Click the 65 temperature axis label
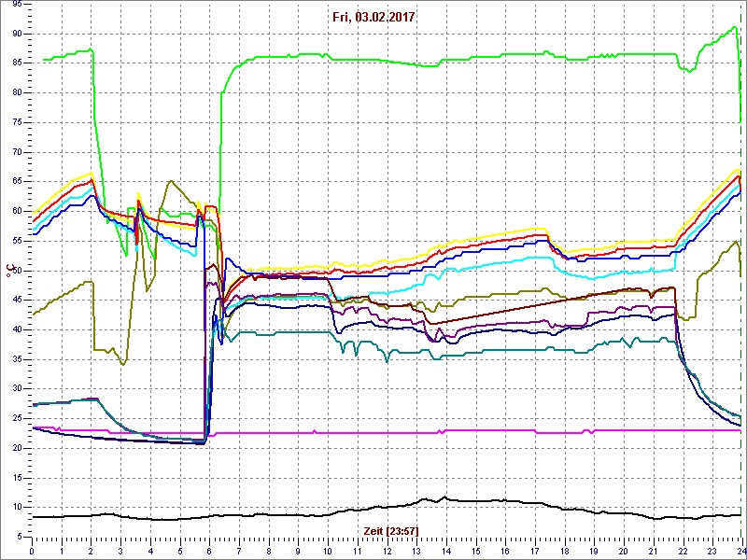747x560 pixels. click(16, 181)
